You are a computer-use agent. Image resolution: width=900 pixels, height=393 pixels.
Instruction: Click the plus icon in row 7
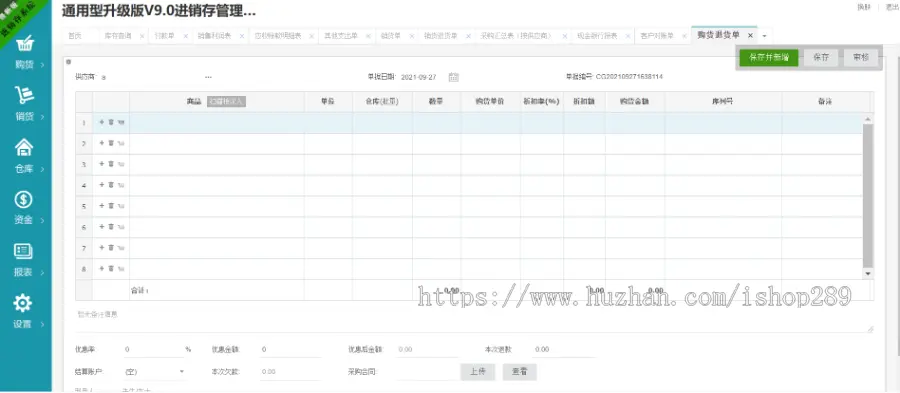pyautogui.click(x=102, y=247)
